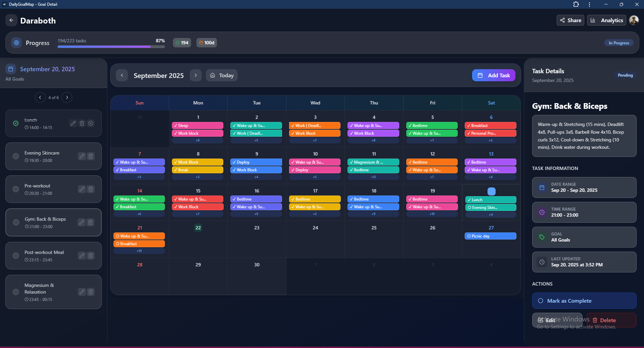Uncheck the completed Lunch task
This screenshot has width=644, height=348.
(x=16, y=123)
